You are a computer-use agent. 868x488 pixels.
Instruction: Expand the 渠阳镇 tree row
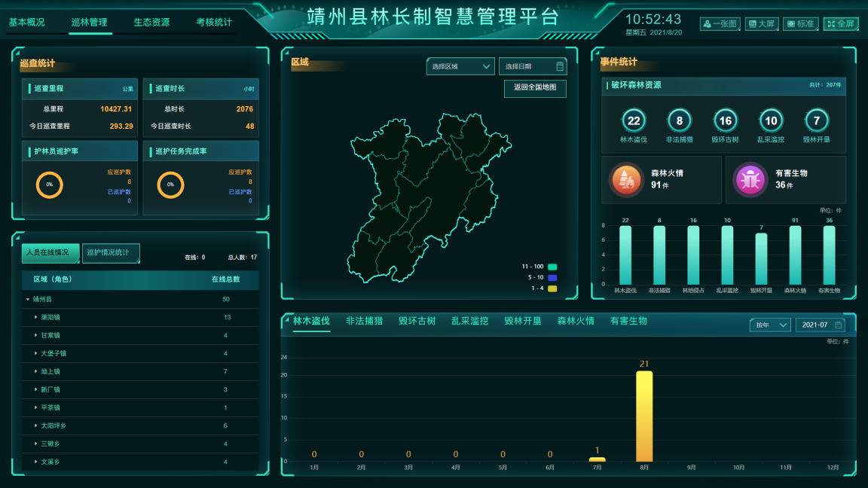pos(35,317)
